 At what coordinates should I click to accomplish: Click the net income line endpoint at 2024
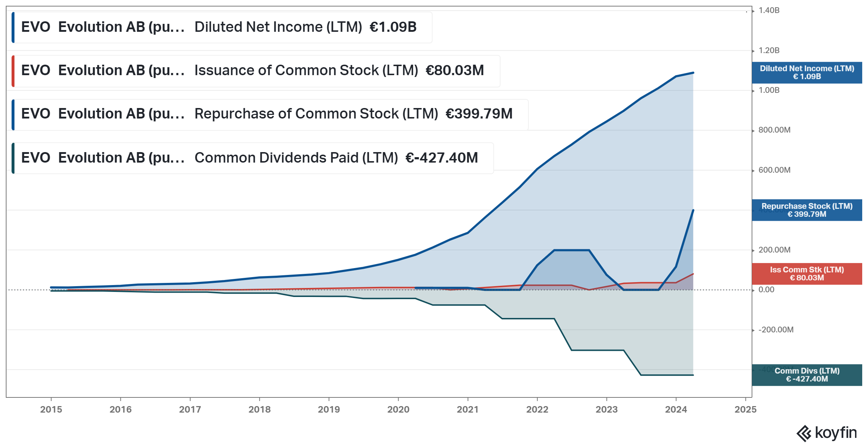693,73
